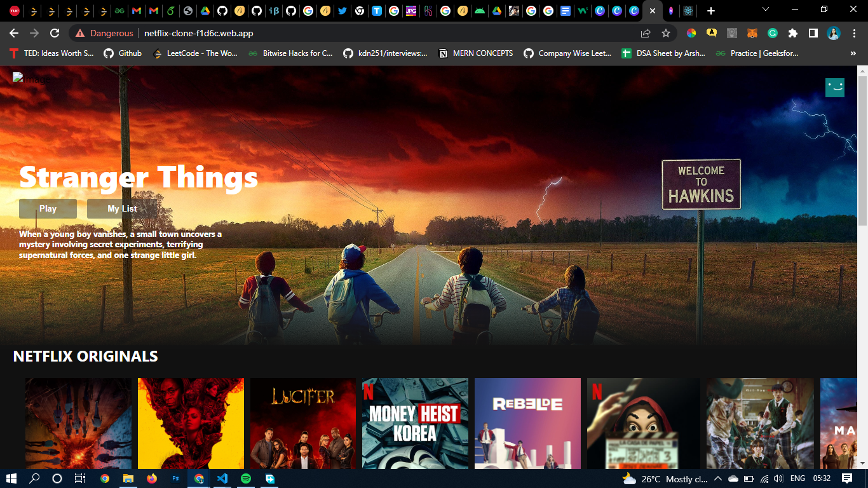
Task: Open the tab search dropdown arrow
Action: [x=766, y=10]
